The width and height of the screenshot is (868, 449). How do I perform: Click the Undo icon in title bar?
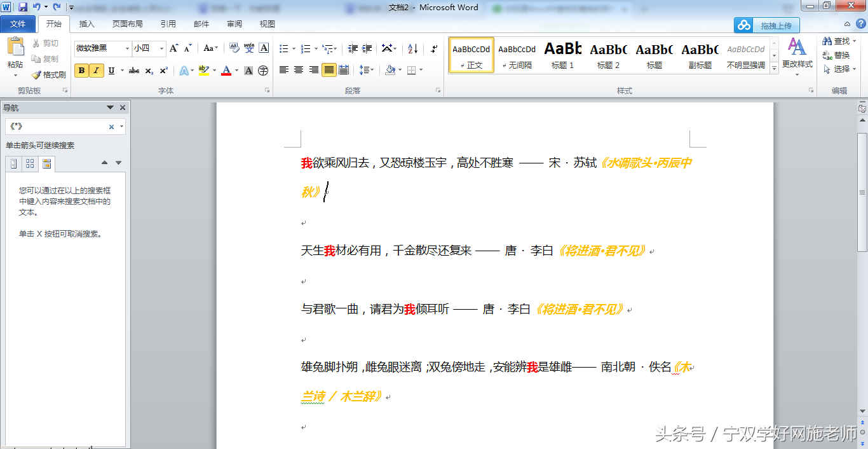click(37, 7)
